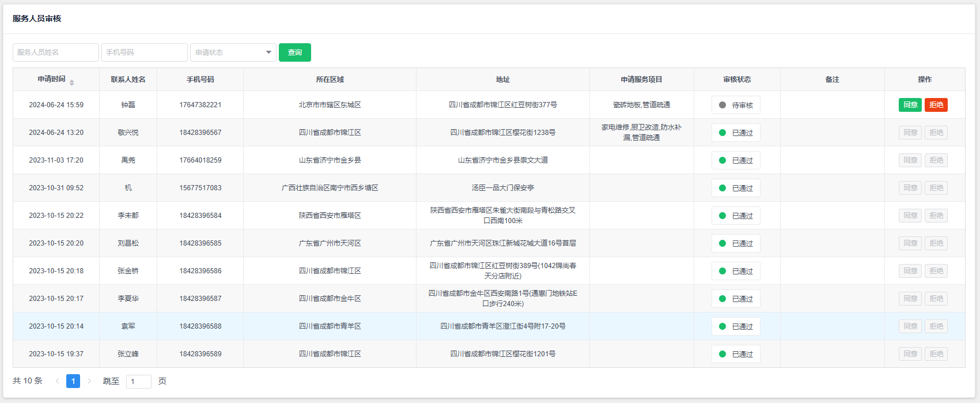This screenshot has height=403, width=980.
Task: Click the jump-to page number box
Action: coord(138,382)
